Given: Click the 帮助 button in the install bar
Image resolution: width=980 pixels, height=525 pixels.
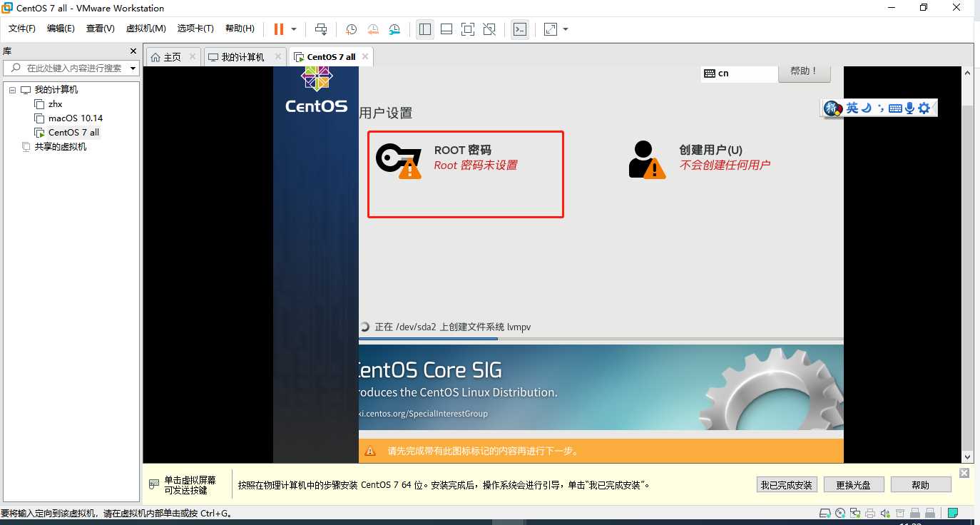Looking at the screenshot, I should [921, 485].
